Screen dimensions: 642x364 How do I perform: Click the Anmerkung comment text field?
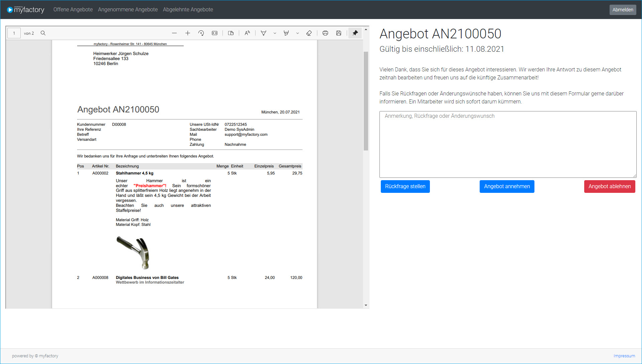(x=508, y=144)
